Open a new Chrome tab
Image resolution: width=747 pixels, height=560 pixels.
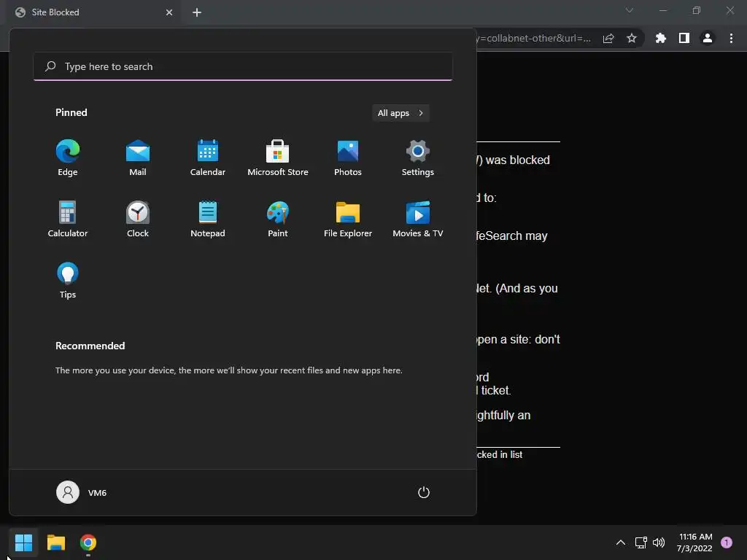point(197,12)
